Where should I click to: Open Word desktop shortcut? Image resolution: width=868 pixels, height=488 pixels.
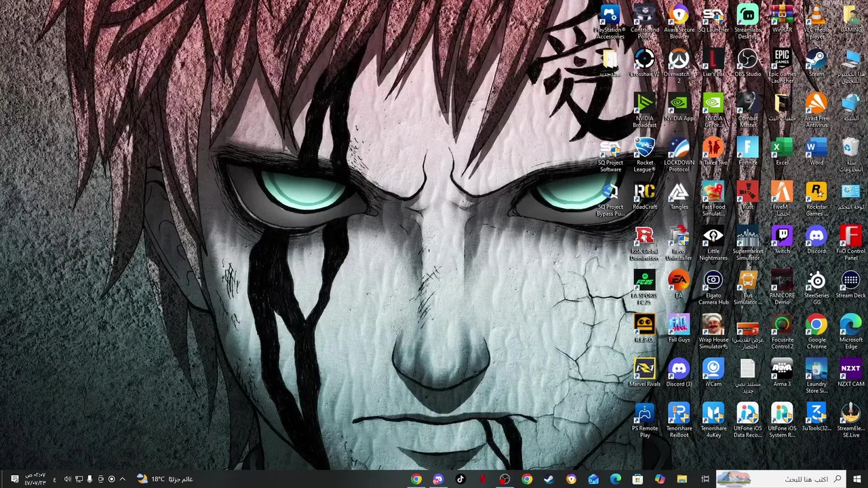816,152
